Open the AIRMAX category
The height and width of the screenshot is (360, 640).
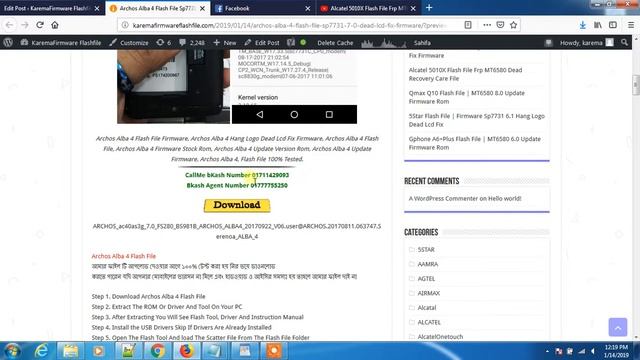point(429,293)
